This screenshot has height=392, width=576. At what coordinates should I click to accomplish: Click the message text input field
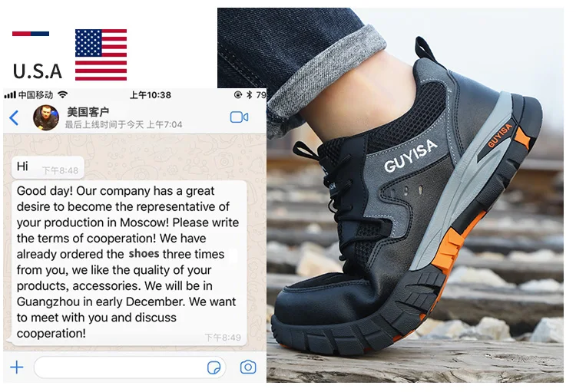[x=130, y=367]
